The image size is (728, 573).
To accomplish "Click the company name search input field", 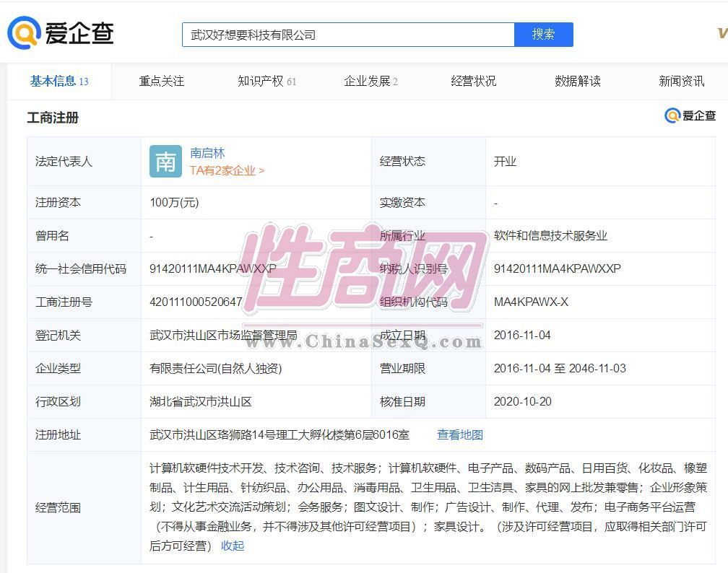I will point(347,35).
